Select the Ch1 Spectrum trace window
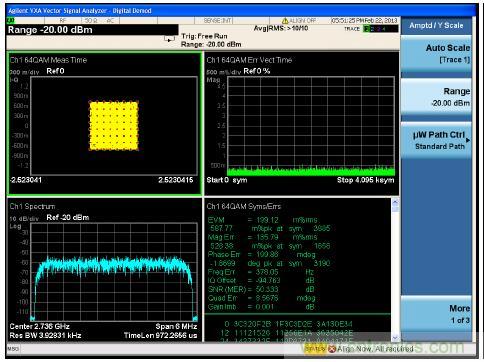Image resolution: width=484 pixels, height=362 pixels. [105, 269]
